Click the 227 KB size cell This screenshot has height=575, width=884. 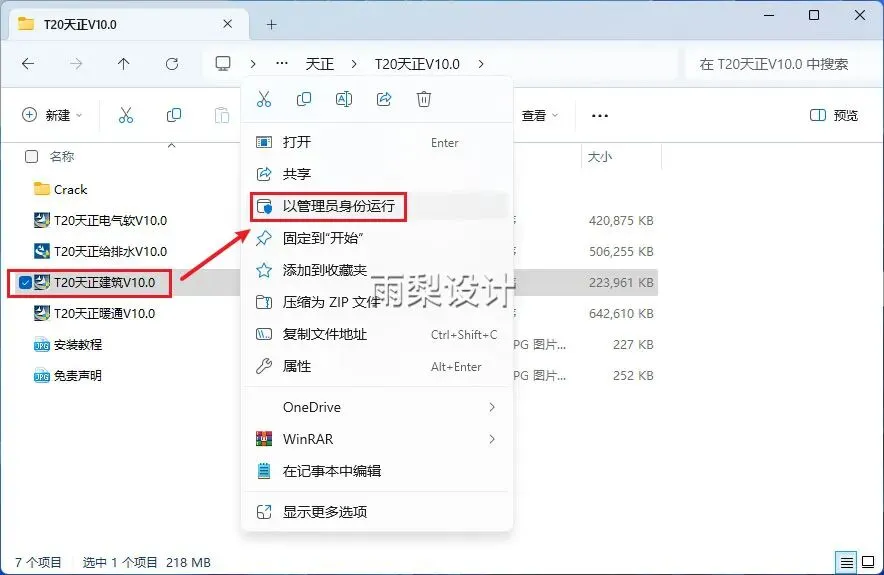[633, 344]
